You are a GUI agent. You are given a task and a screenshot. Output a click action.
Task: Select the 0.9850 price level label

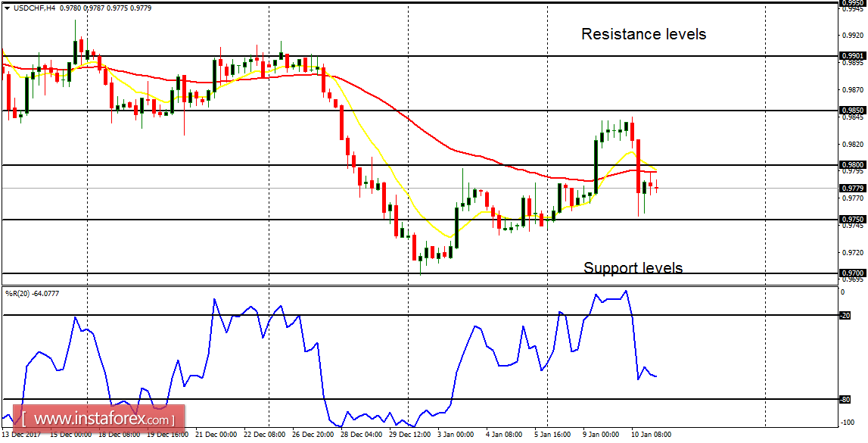[x=853, y=111]
